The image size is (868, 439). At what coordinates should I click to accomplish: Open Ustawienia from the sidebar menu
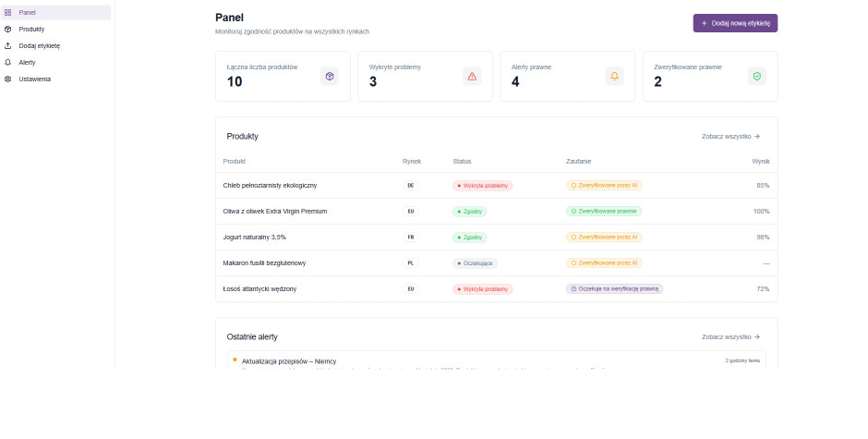click(x=35, y=79)
